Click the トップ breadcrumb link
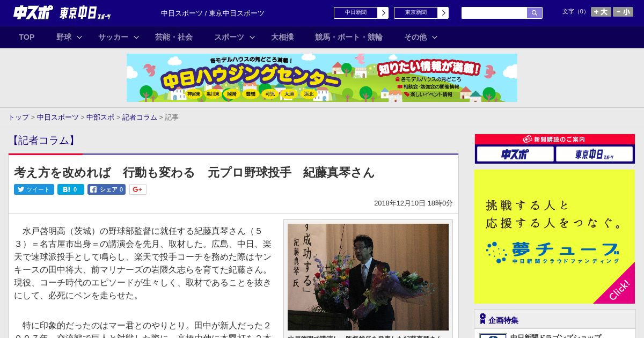Screen dimensions: 644x338 [18, 117]
